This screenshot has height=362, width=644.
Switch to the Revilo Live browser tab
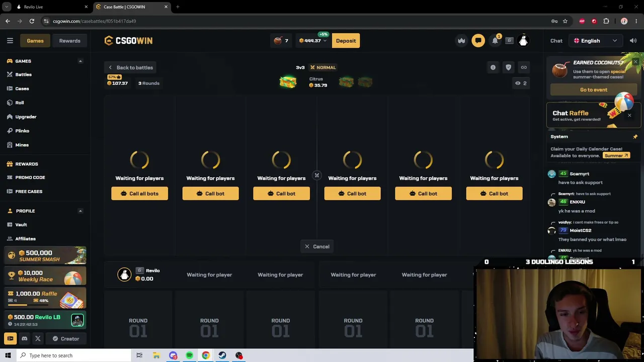click(52, 7)
